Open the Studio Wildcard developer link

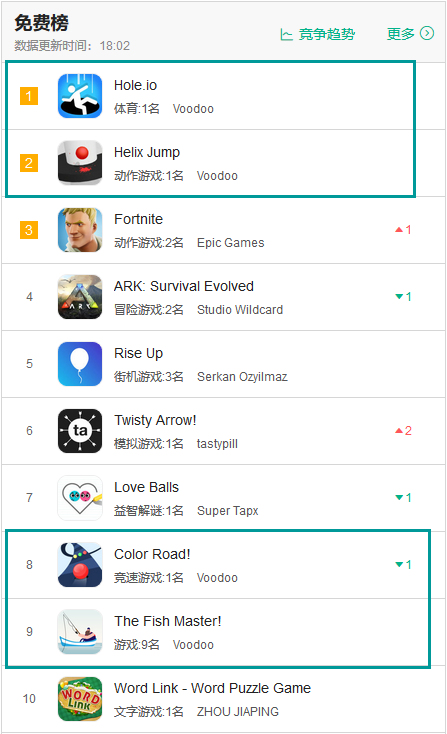240,310
